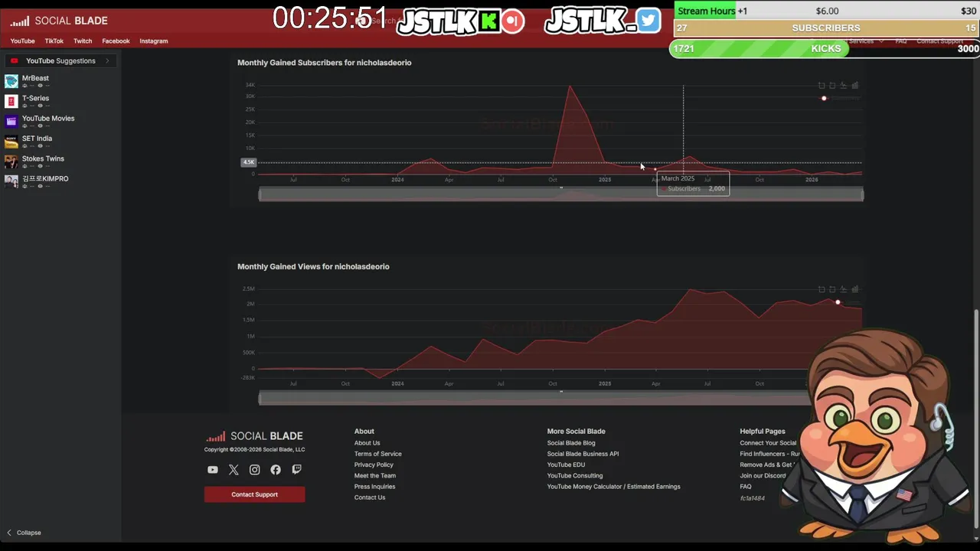Open the TikTok tab in top nav
The image size is (980, 551).
(x=54, y=41)
